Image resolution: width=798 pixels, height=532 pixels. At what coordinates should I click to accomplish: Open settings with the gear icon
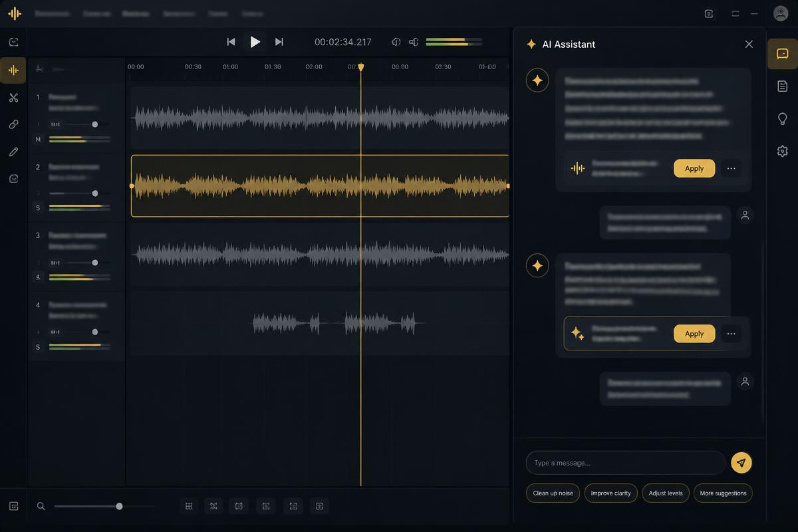782,151
